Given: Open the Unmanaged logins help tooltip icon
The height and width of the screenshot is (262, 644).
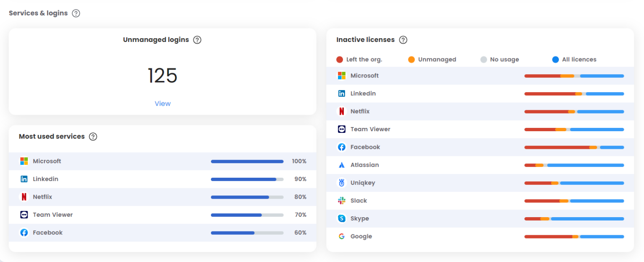Looking at the screenshot, I should (197, 40).
